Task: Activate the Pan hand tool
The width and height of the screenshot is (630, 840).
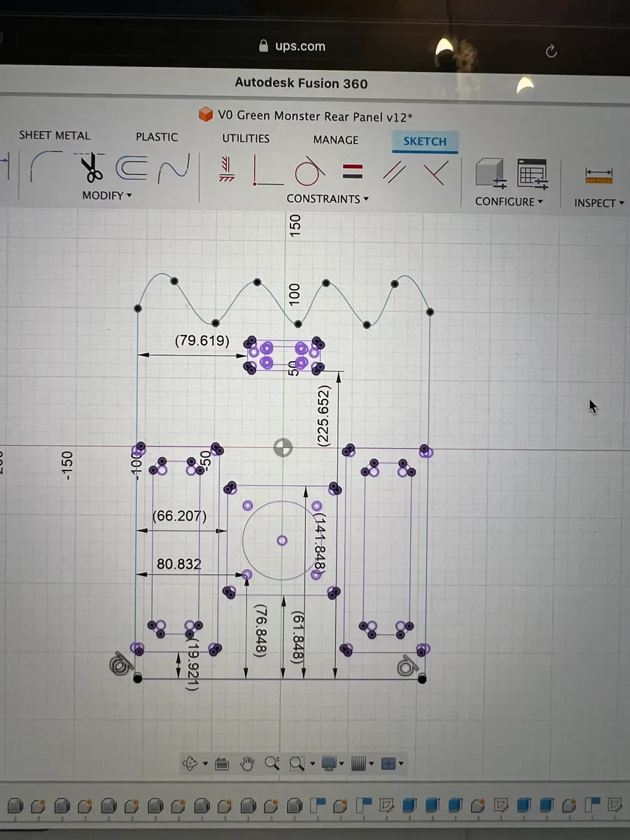Action: (x=246, y=763)
